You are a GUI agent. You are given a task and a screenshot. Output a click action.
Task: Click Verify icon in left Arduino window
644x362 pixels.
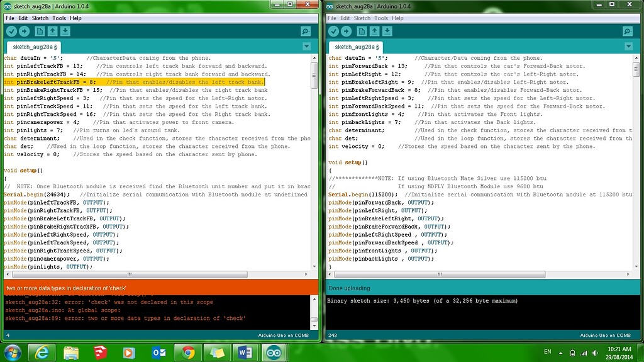point(11,31)
